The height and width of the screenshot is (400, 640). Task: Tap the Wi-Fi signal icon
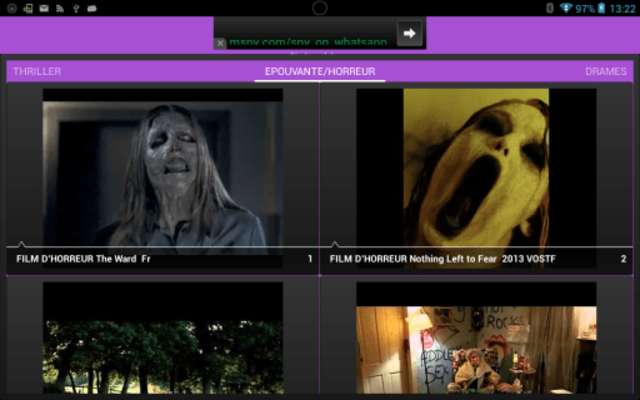[566, 8]
